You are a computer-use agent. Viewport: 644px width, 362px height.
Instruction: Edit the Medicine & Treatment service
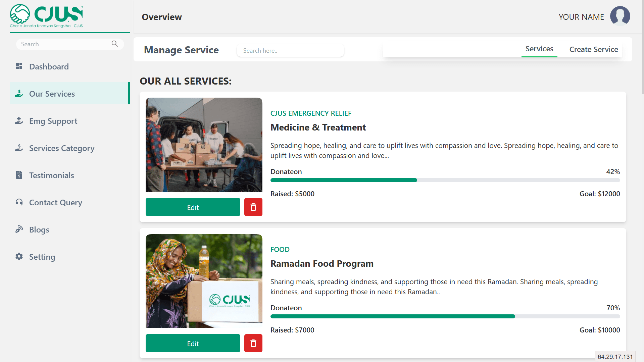coord(193,207)
